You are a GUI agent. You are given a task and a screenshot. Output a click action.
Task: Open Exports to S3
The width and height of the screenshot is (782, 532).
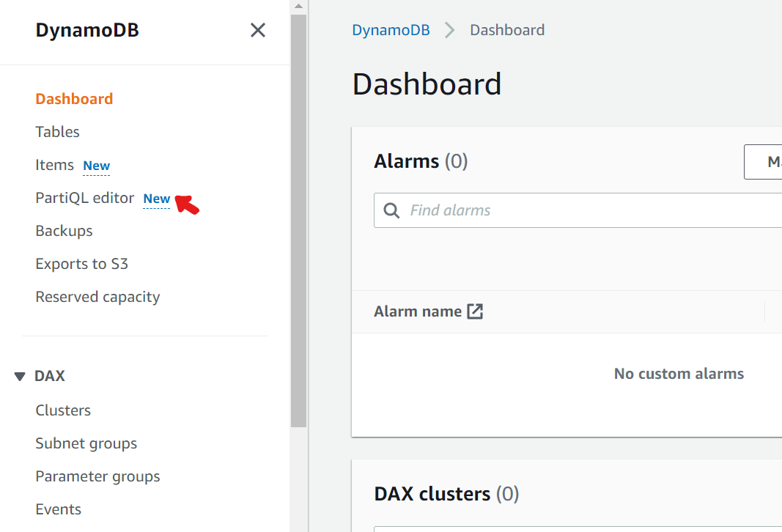click(81, 264)
